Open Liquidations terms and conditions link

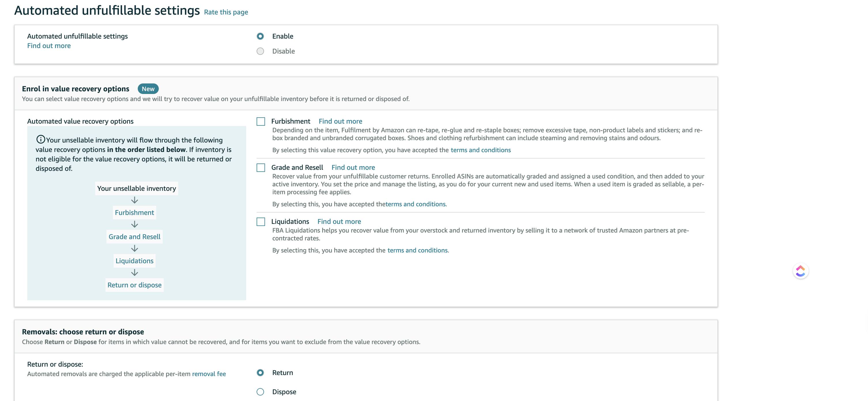click(x=417, y=250)
